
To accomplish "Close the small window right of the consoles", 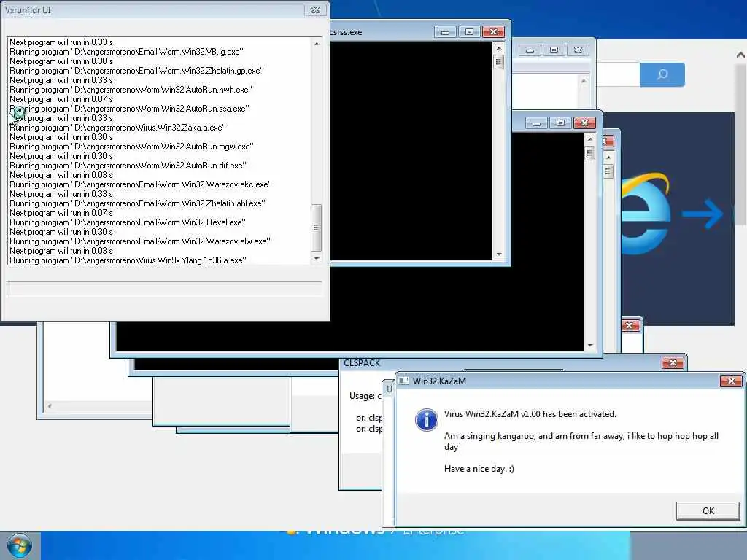I will click(630, 326).
